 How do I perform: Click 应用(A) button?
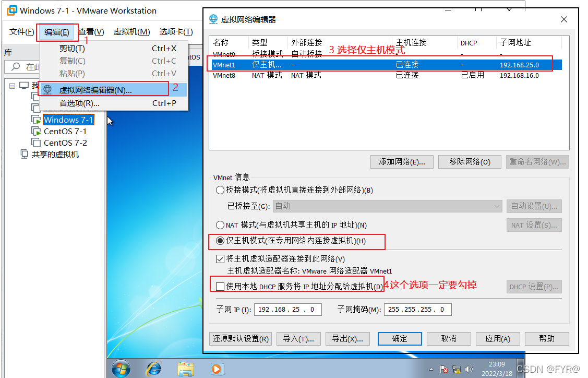498,339
